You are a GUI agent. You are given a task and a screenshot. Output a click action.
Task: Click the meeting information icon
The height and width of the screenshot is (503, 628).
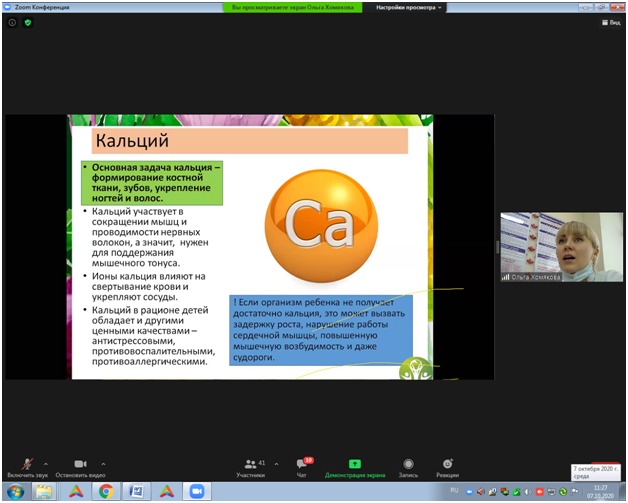point(12,21)
